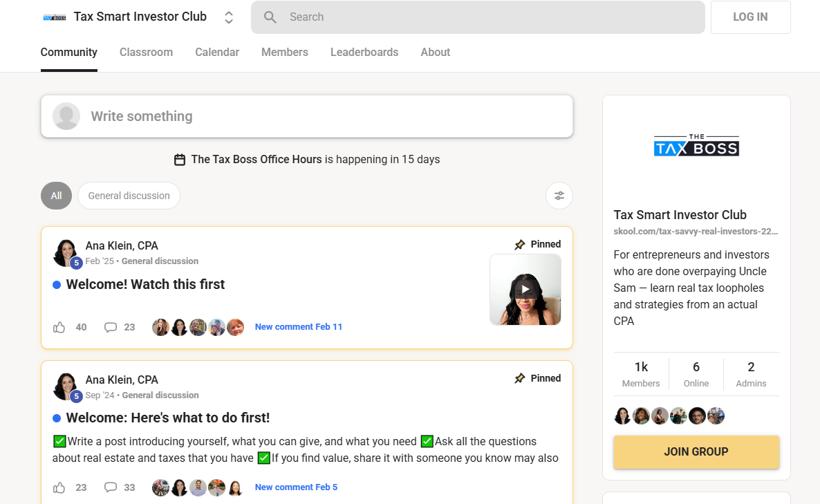The height and width of the screenshot is (504, 820).
Task: Expand the group switcher chevrons
Action: click(229, 17)
